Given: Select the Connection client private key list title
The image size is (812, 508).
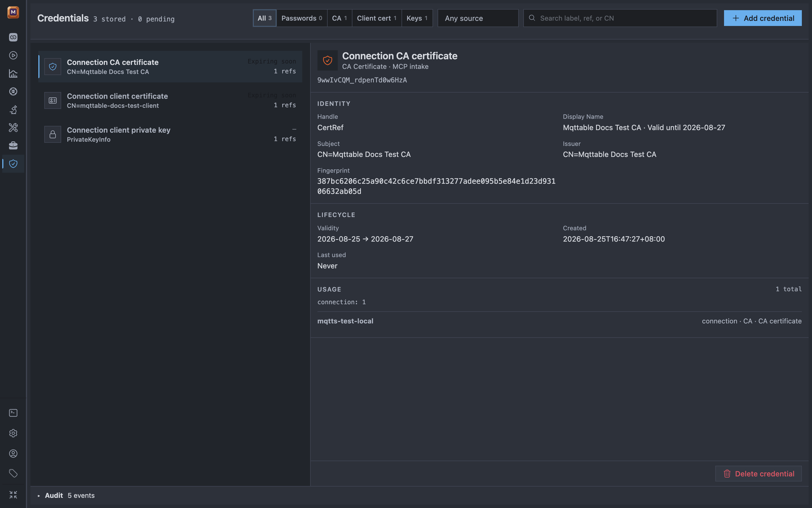Looking at the screenshot, I should coord(118,130).
